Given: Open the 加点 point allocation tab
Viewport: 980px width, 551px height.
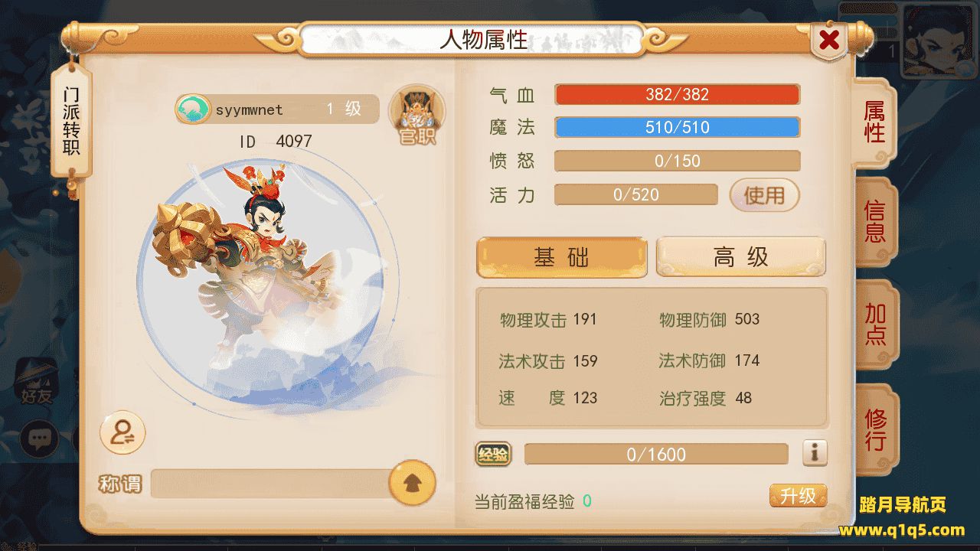Looking at the screenshot, I should [875, 324].
